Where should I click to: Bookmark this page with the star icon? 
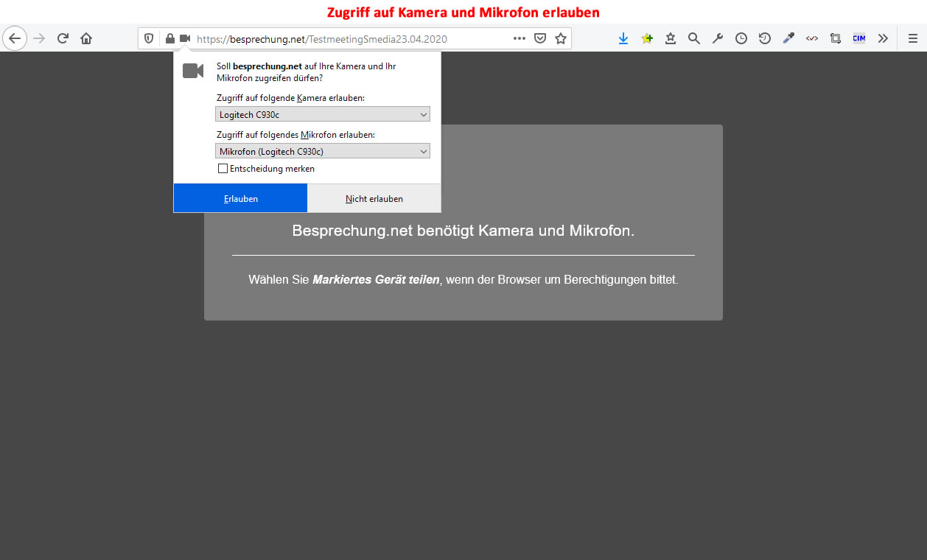pos(561,38)
